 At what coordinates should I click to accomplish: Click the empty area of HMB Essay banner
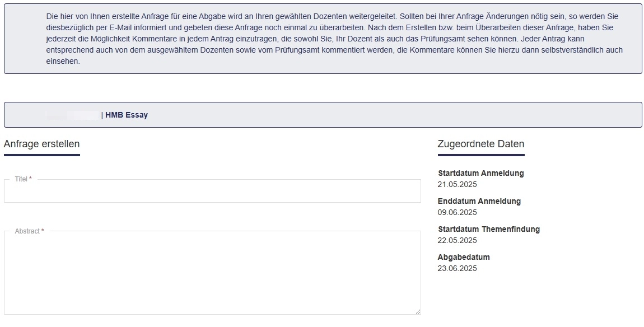tap(394, 115)
